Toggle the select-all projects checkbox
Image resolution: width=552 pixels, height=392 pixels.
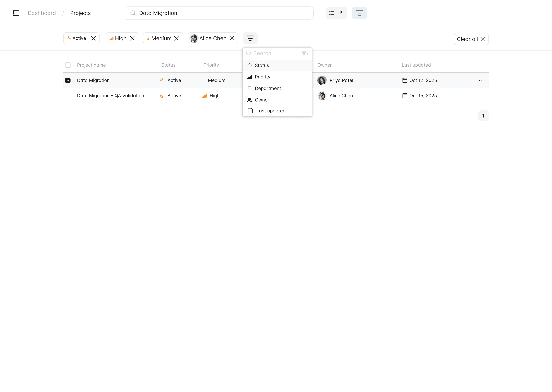[x=68, y=65]
